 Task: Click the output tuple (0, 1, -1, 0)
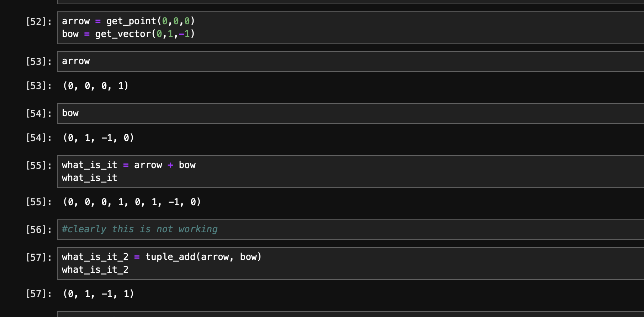pyautogui.click(x=98, y=138)
